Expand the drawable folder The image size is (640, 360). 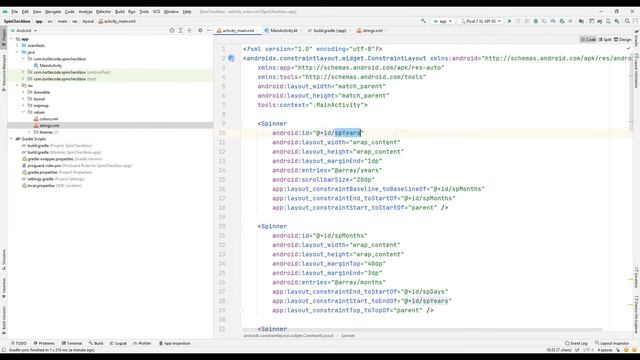click(x=23, y=92)
